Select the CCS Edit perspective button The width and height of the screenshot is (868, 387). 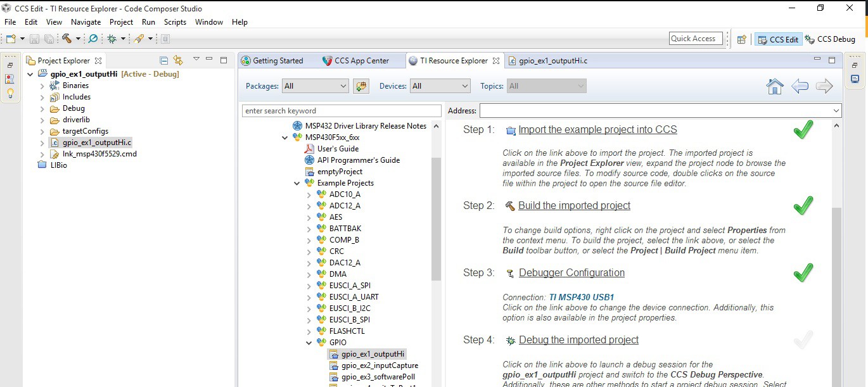click(777, 39)
